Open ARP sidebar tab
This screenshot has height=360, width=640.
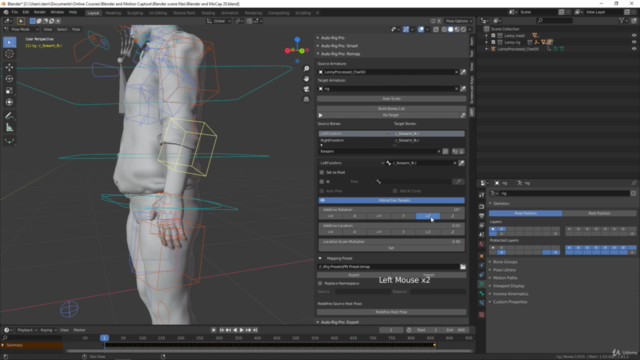(x=472, y=112)
